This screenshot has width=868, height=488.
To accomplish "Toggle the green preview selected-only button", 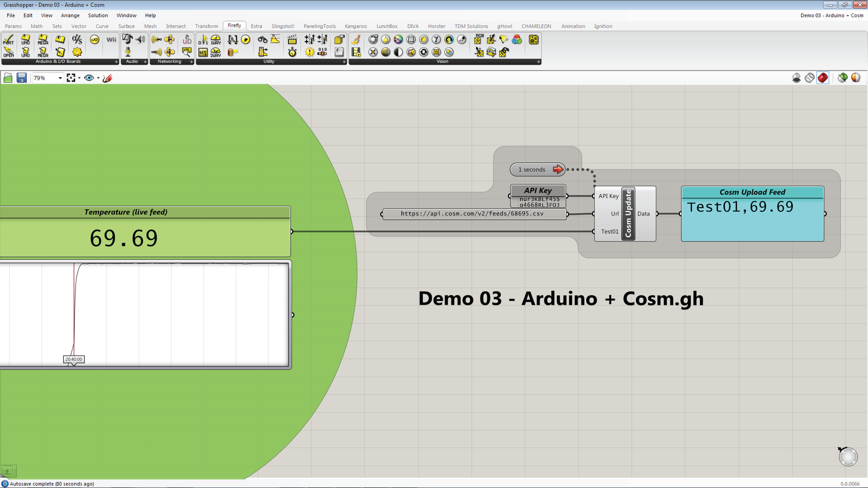I will click(843, 78).
